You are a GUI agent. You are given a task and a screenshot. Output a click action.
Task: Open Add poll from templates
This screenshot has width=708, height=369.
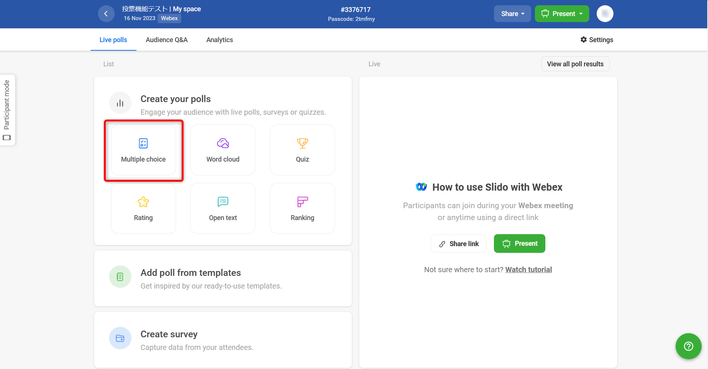coord(223,279)
